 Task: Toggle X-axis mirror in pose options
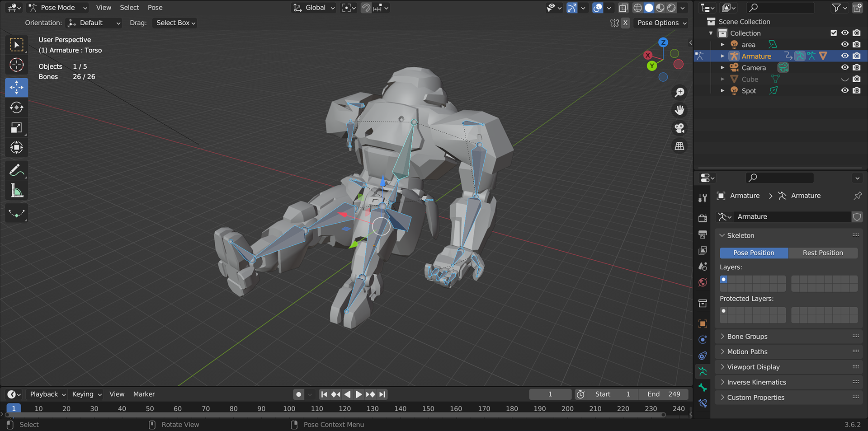[x=625, y=23]
